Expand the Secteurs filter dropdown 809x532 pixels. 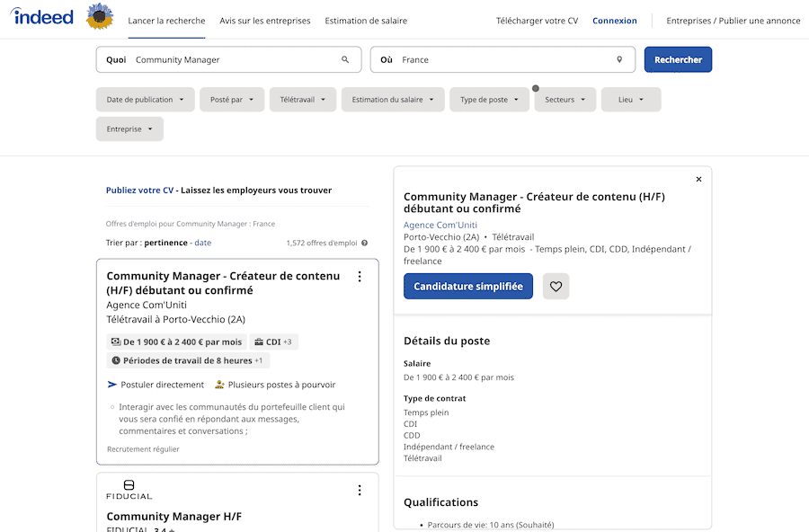(565, 100)
